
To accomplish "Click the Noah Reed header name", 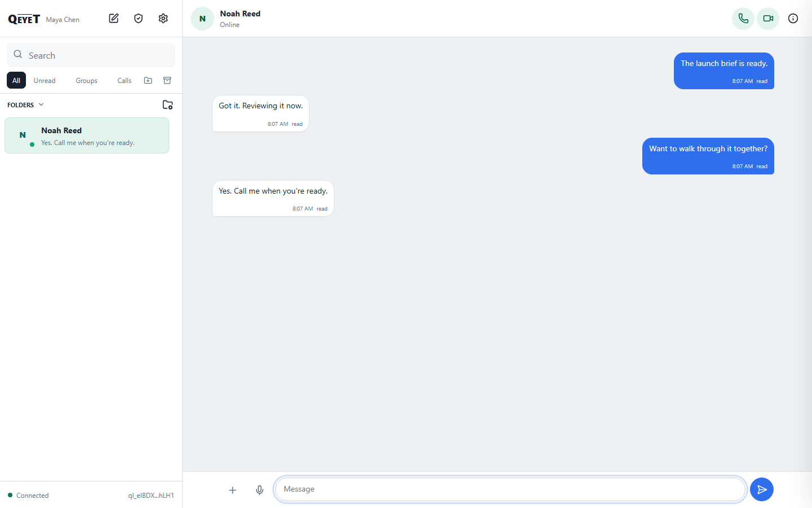I will (240, 14).
